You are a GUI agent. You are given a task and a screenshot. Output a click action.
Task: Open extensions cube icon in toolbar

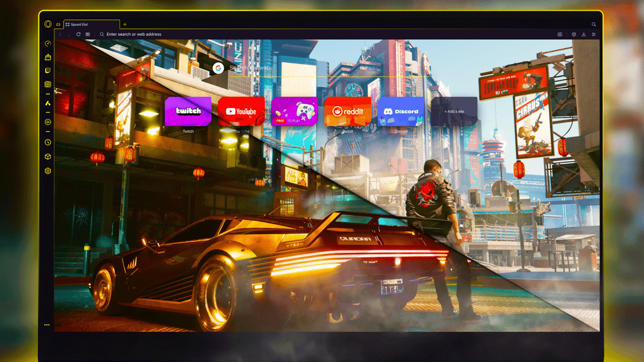point(574,34)
